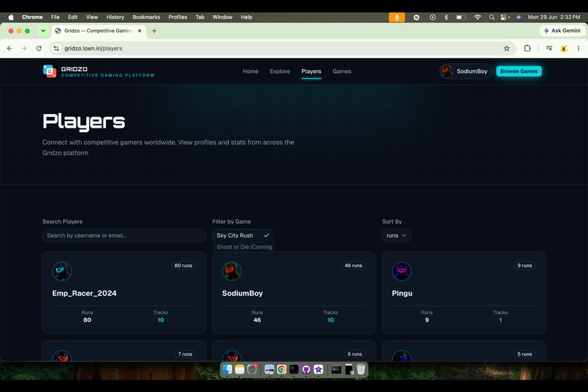Screen dimensions: 588x392
Task: Go forward one page in Chrome
Action: tap(24, 48)
